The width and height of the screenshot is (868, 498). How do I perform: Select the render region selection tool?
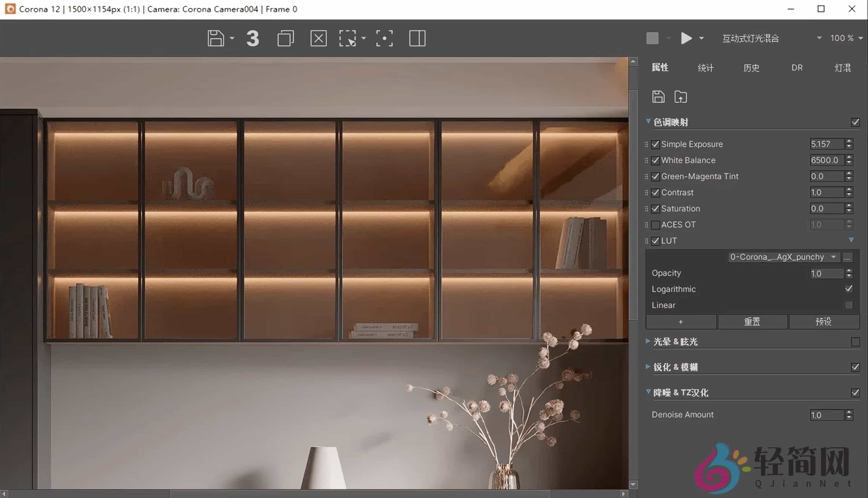click(347, 38)
